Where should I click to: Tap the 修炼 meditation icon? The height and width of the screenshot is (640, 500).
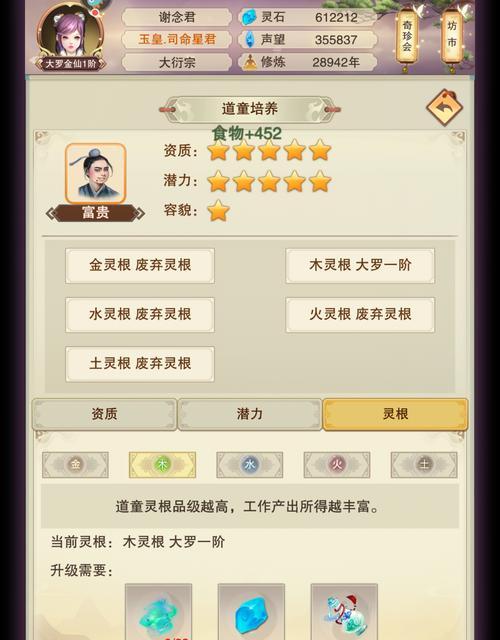click(x=249, y=62)
